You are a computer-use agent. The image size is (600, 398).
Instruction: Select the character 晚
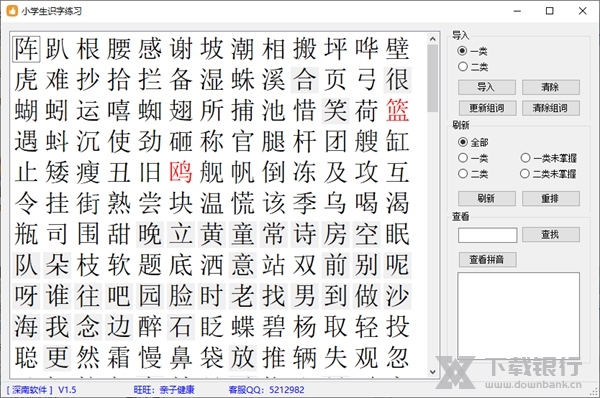[150, 234]
